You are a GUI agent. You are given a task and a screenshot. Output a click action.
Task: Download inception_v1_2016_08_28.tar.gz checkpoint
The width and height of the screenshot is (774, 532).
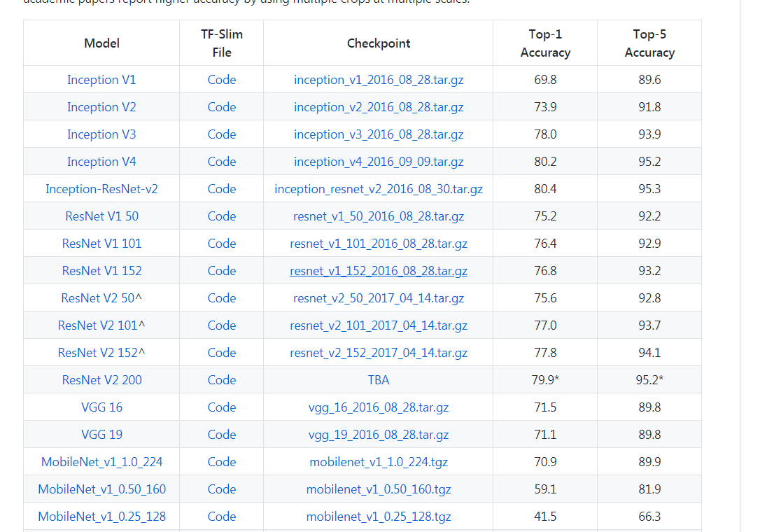379,79
